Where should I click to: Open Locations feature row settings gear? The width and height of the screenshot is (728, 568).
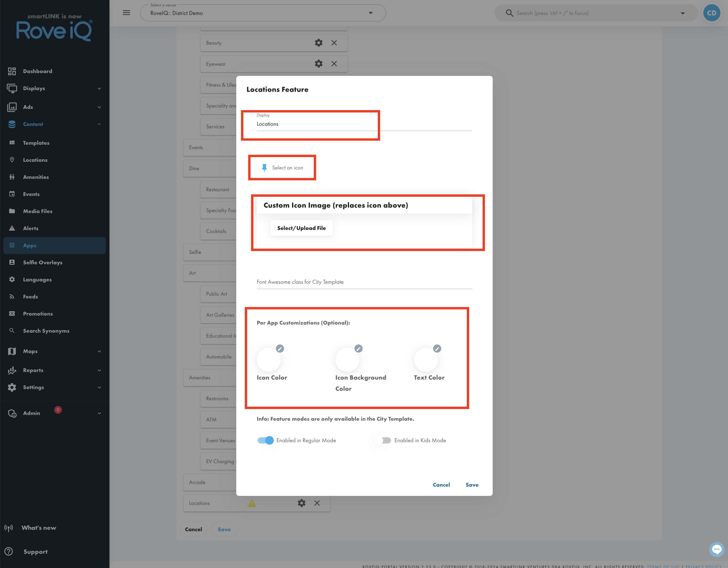(302, 503)
